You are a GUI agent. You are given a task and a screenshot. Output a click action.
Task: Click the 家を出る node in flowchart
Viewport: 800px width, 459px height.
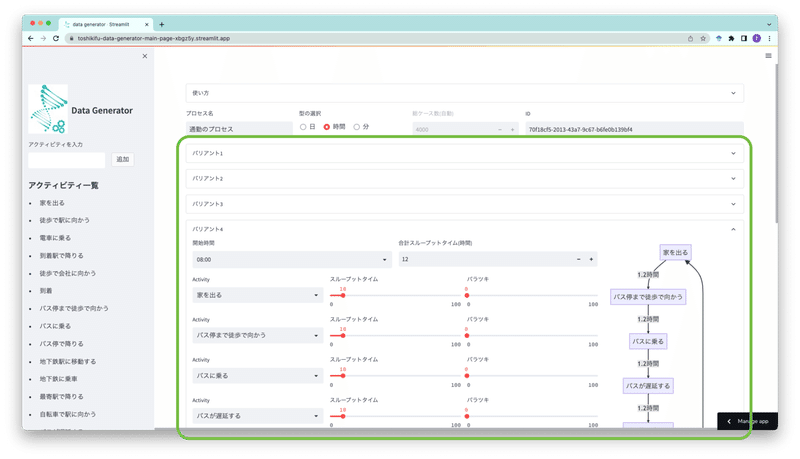pos(675,252)
